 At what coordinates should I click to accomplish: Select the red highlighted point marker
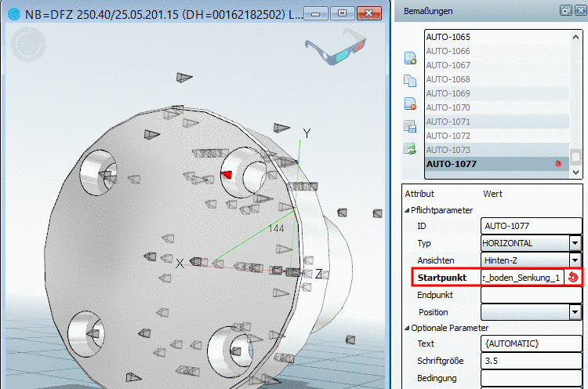tap(227, 175)
